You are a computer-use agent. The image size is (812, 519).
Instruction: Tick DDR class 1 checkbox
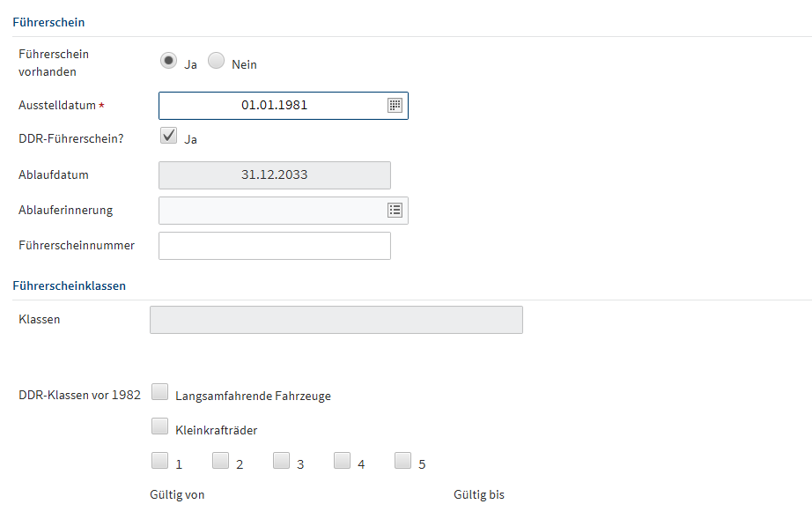159,460
